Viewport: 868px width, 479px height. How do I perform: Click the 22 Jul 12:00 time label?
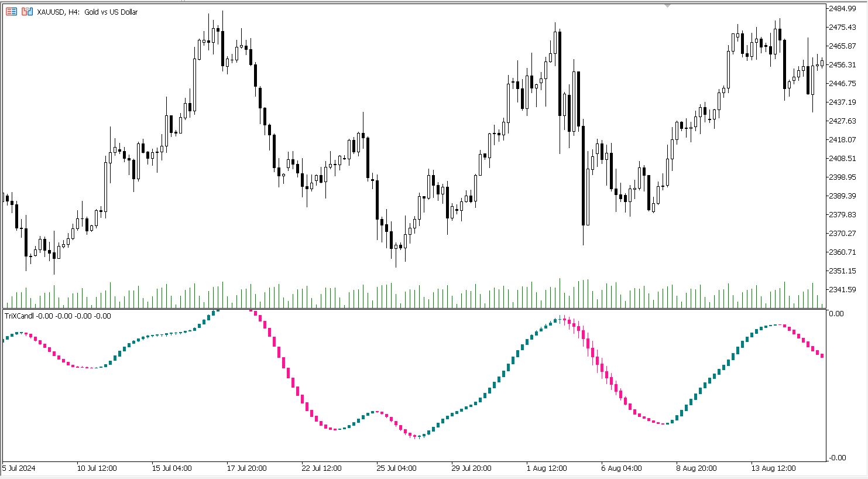coord(322,468)
